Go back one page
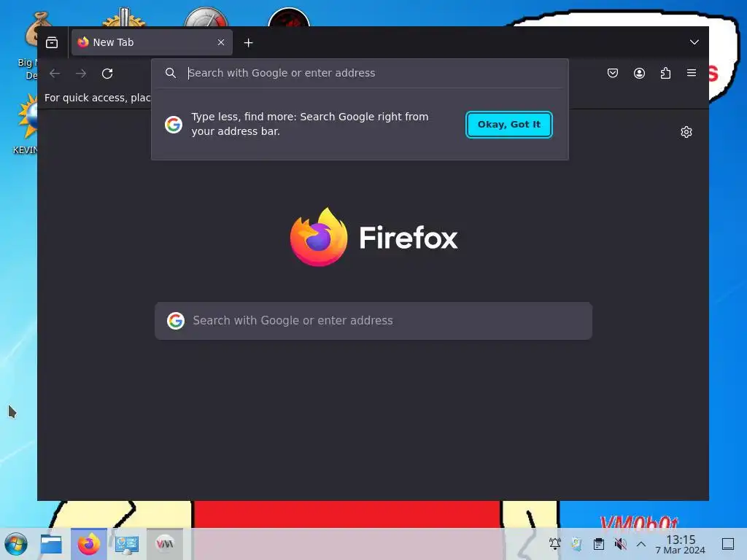 55,74
